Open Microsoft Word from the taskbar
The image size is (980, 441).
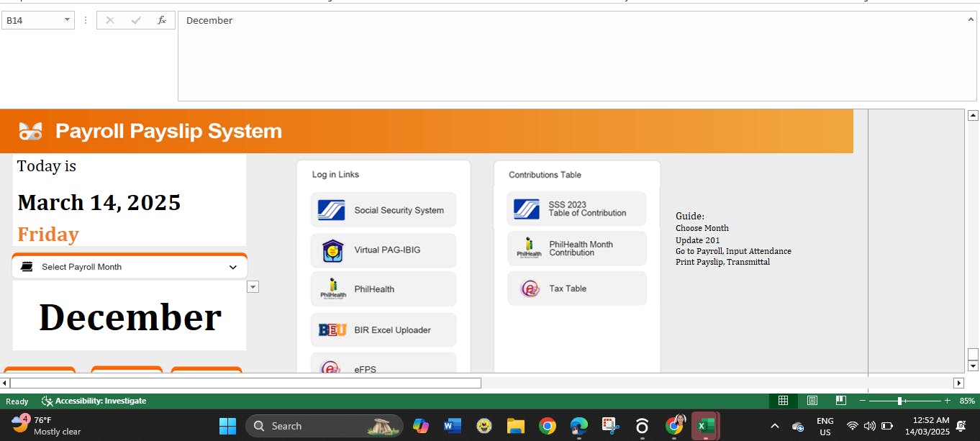tap(453, 426)
